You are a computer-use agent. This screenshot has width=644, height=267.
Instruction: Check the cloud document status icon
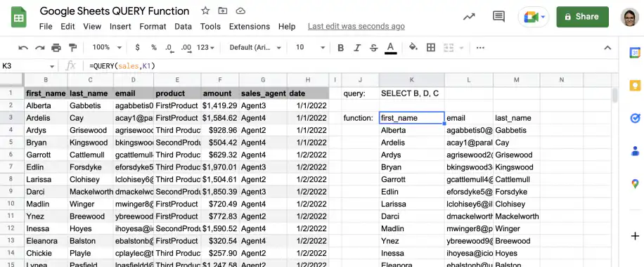[241, 11]
